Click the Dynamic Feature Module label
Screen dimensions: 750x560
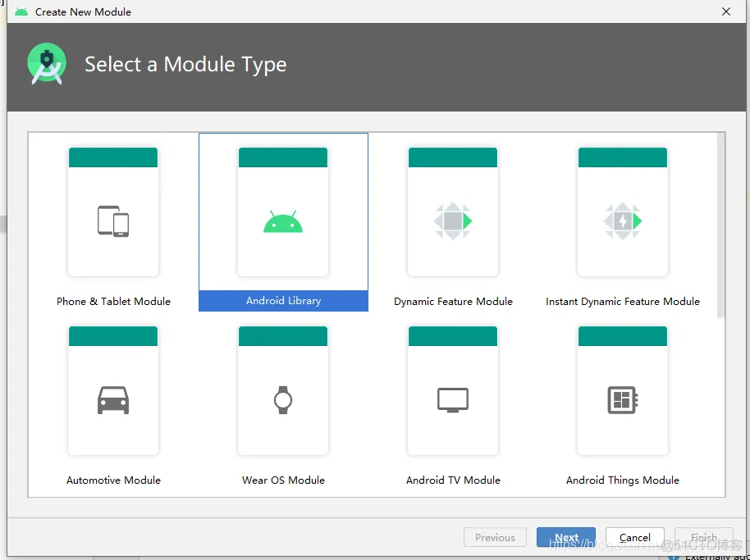(453, 302)
